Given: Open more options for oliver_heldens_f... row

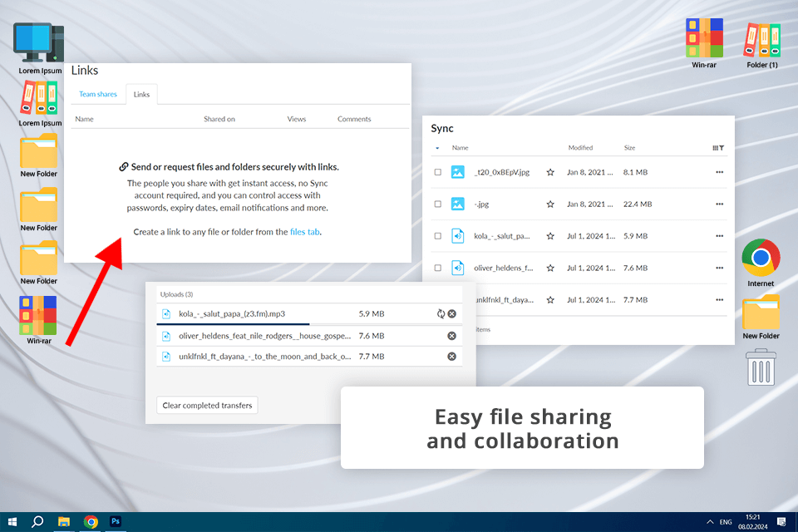Looking at the screenshot, I should [719, 268].
